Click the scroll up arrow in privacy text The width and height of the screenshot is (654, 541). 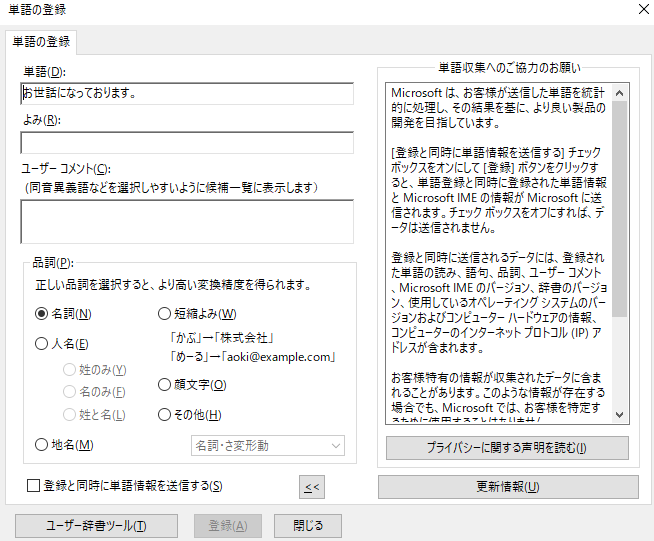pos(619,93)
